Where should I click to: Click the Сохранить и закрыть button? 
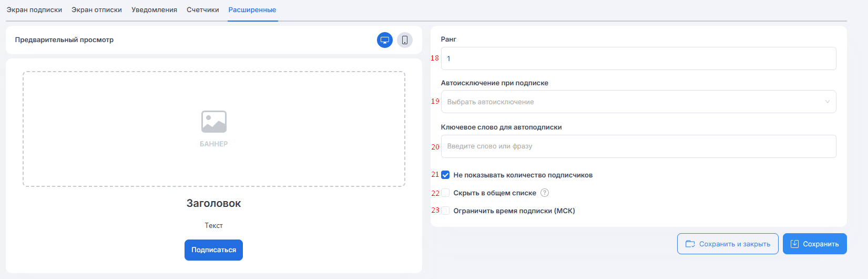tap(728, 244)
